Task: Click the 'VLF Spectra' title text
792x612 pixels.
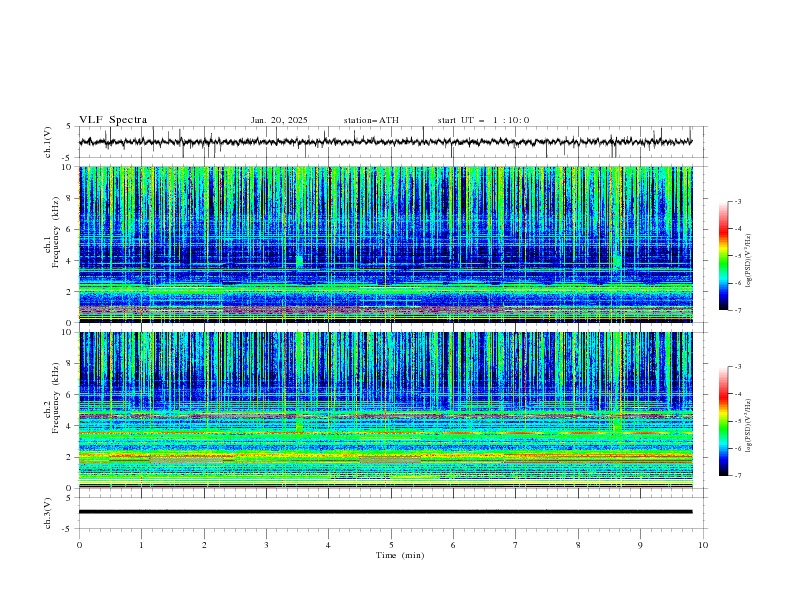Action: pos(113,120)
